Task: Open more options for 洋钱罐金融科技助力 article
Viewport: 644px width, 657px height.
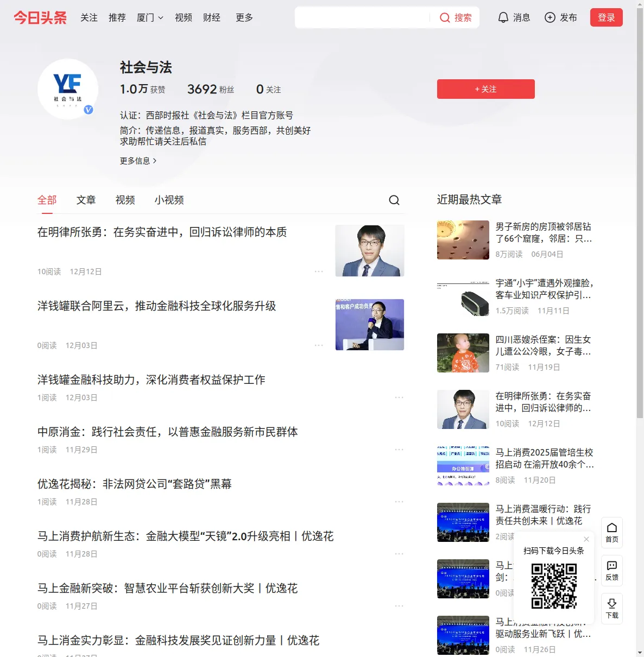Action: (399, 397)
